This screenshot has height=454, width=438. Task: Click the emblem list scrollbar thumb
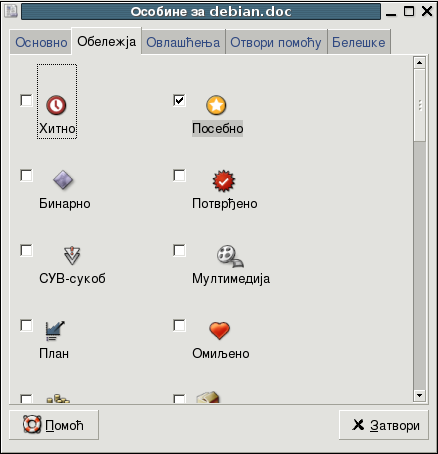click(419, 105)
